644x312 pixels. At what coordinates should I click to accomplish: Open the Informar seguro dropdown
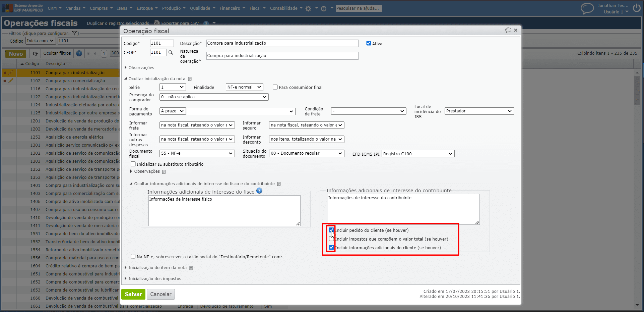click(x=307, y=125)
